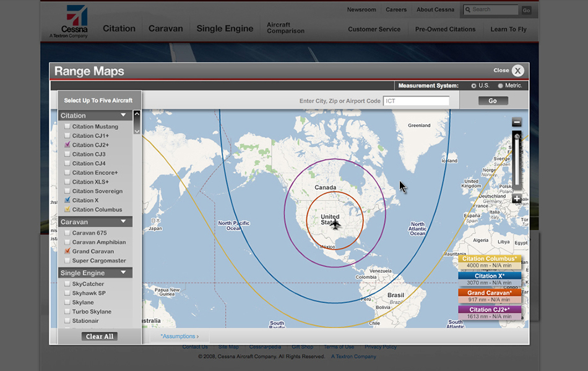Click the airplane marker on the map
The image size is (588, 371).
click(x=335, y=225)
